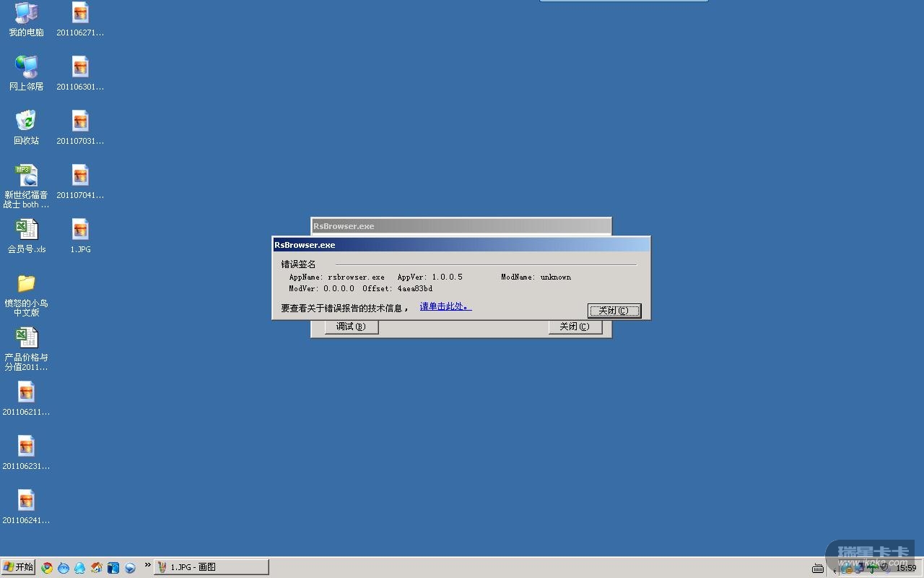Click 关闭(C) in the back RsBrowser.exe dialog
Screen dimensions: 924x578
575,327
